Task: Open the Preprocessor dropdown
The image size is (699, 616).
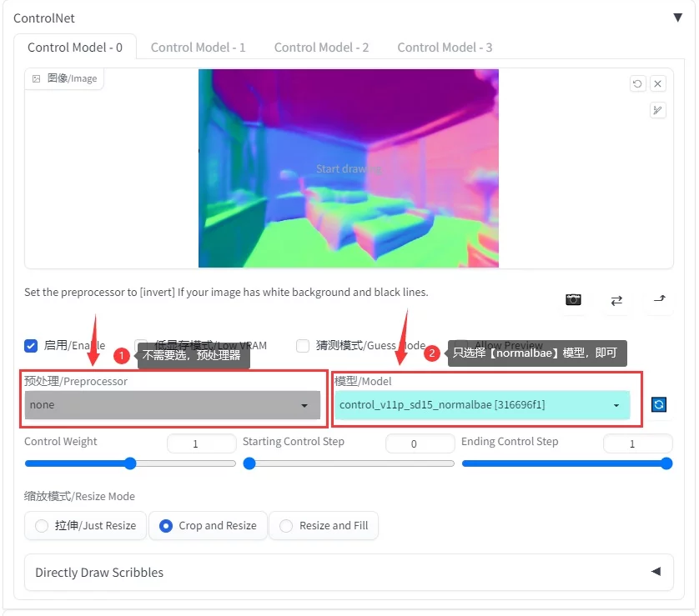Action: coord(172,405)
